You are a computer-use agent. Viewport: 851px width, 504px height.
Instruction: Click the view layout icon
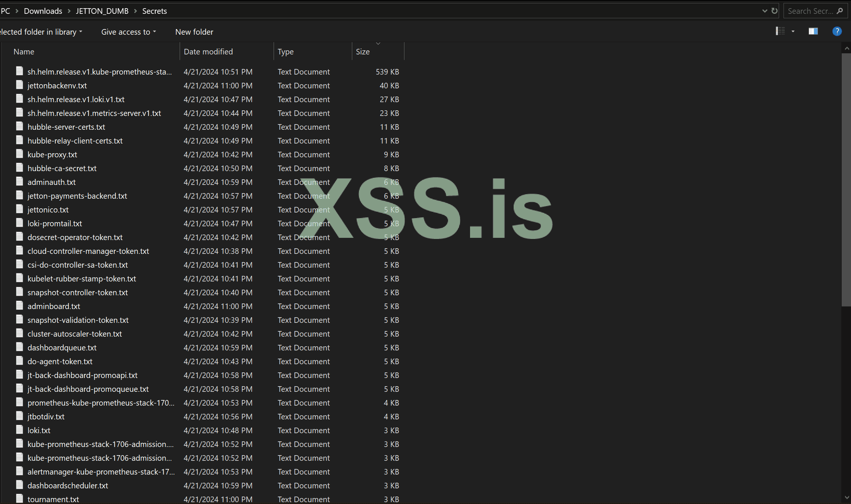point(780,32)
